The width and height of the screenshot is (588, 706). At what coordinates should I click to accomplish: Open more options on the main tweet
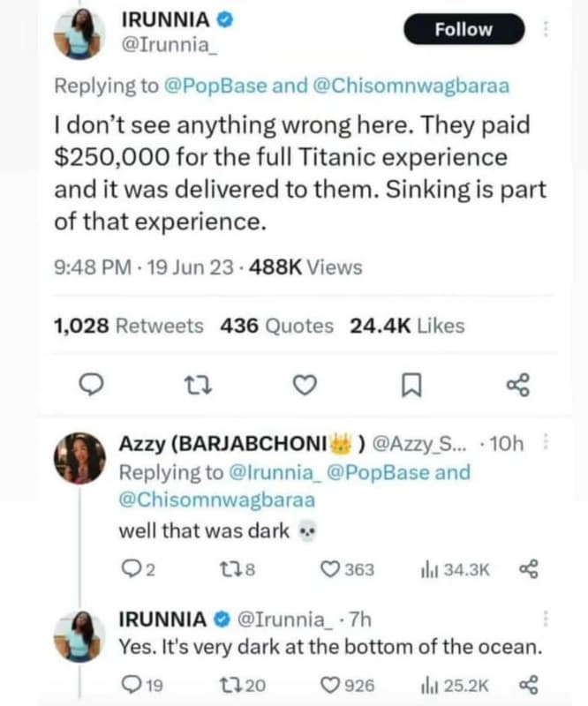coord(560,30)
